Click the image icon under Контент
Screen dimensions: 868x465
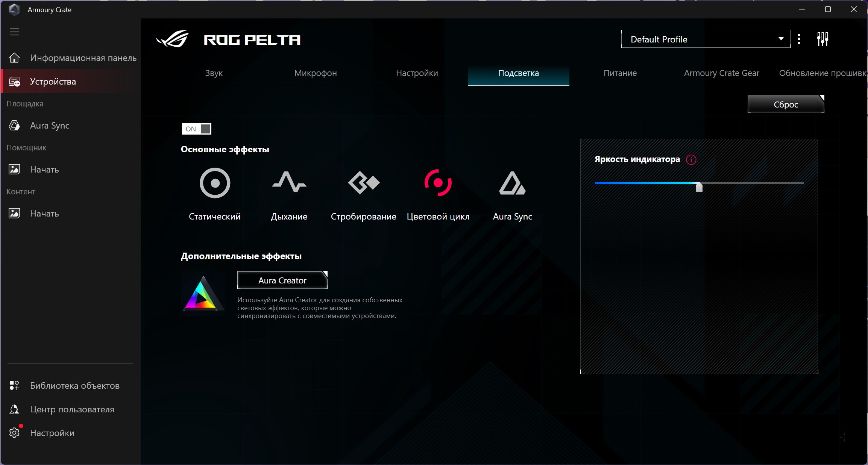pyautogui.click(x=14, y=214)
